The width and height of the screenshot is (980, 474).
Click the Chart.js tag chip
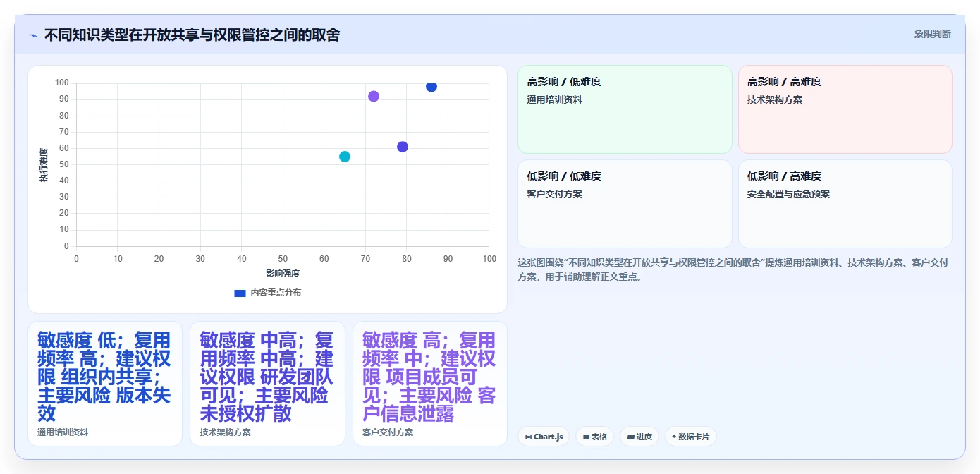[544, 437]
